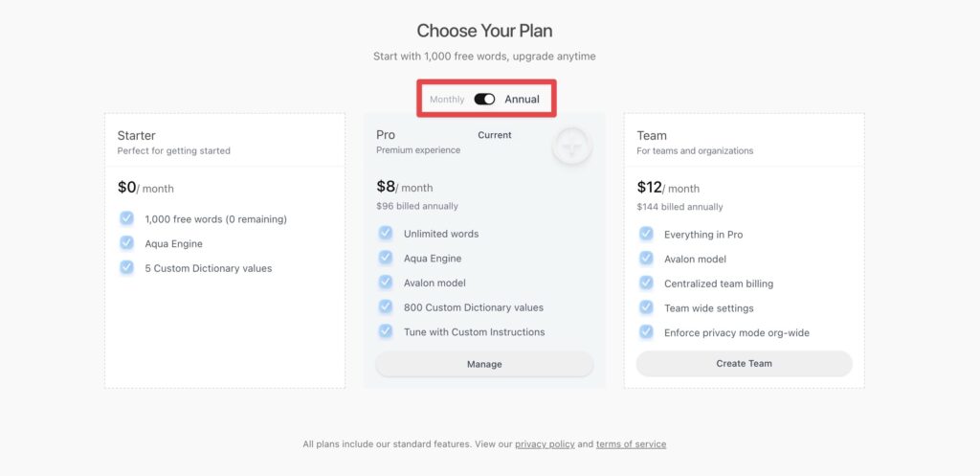This screenshot has width=980, height=476.
Task: Click checkmark beside Centralized team billing
Action: (x=646, y=283)
